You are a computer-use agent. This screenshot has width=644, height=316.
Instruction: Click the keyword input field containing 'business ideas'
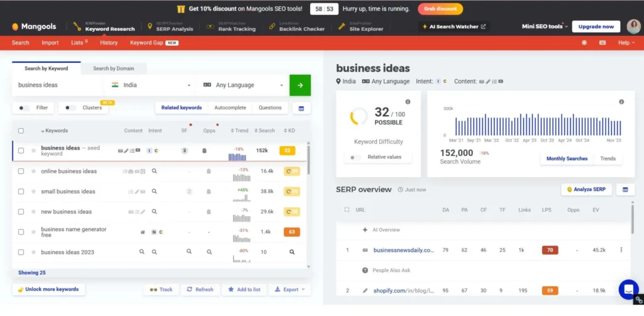click(57, 85)
